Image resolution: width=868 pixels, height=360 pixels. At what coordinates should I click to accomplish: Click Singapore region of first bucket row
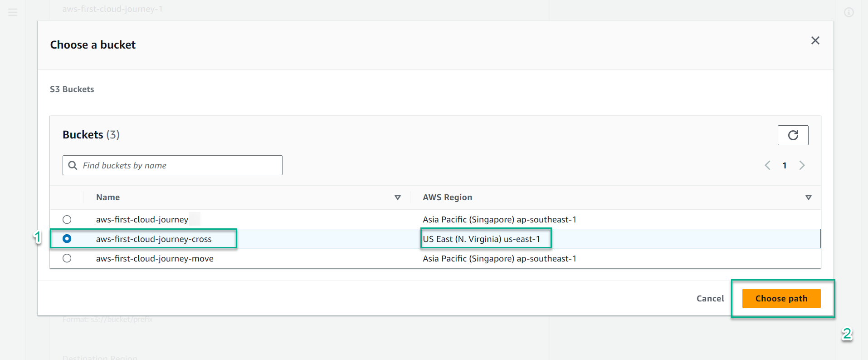pyautogui.click(x=500, y=220)
